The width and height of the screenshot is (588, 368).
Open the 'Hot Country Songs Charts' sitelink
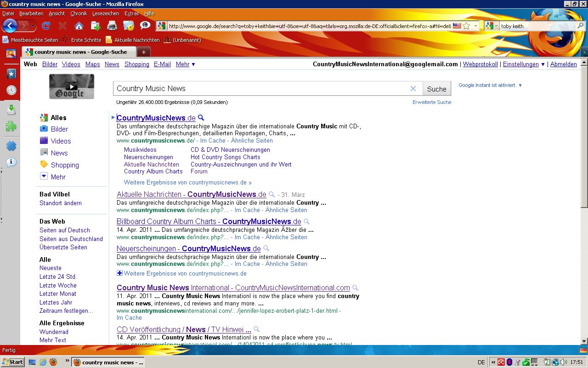(x=226, y=157)
